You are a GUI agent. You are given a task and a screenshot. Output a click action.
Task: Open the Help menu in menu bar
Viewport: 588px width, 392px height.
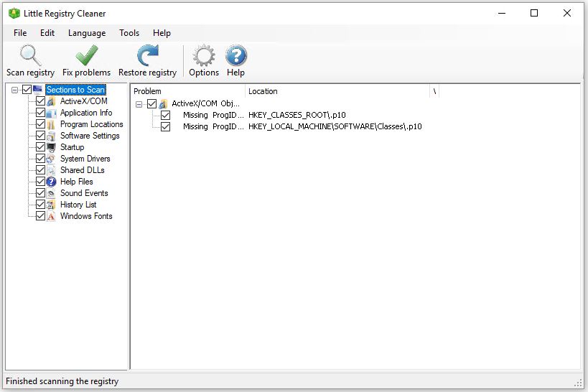pos(162,33)
